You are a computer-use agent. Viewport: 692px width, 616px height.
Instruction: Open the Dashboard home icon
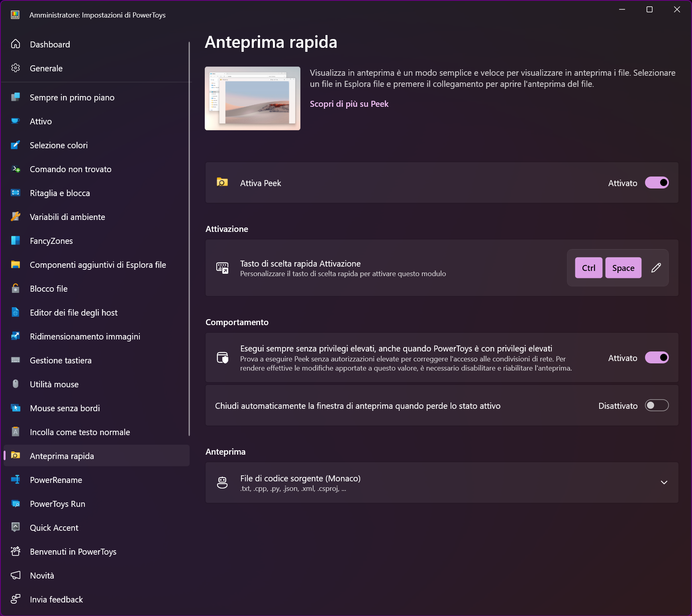16,44
